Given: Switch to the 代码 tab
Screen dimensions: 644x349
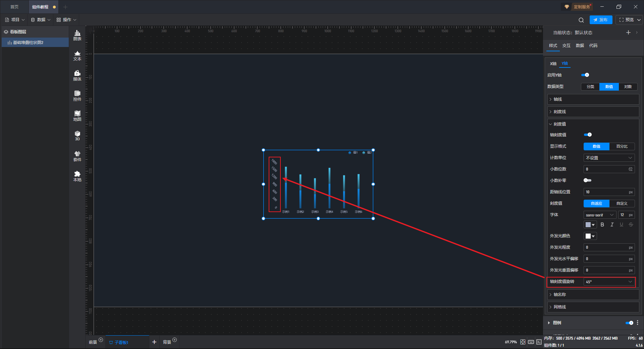Looking at the screenshot, I should pos(593,46).
